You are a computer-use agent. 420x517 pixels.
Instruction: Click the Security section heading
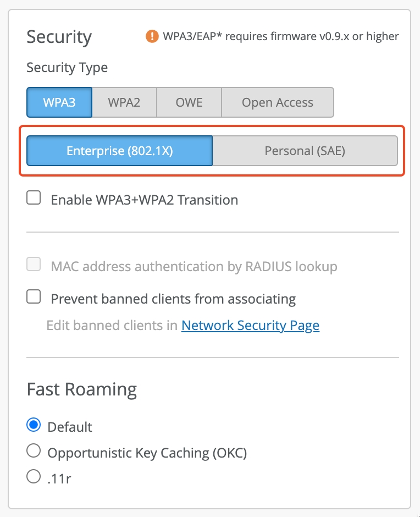click(59, 37)
